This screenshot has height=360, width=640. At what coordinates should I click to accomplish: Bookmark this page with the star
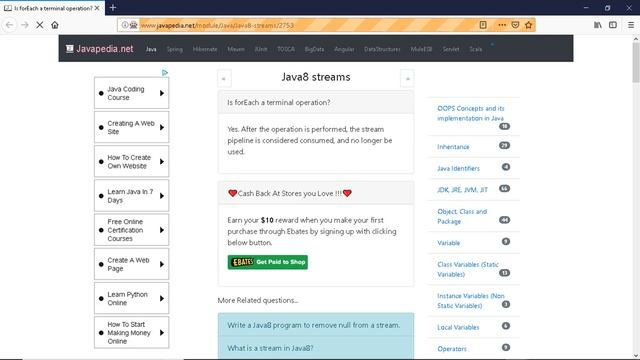tap(529, 25)
